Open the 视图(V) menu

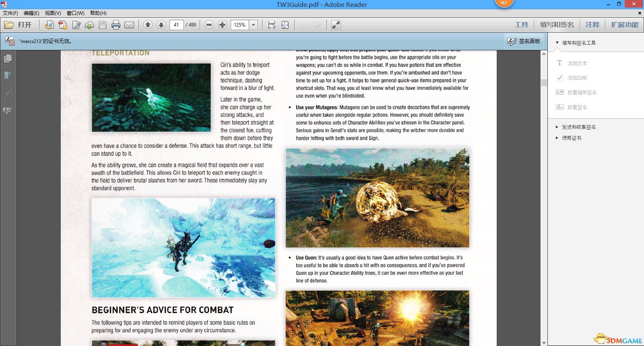53,13
